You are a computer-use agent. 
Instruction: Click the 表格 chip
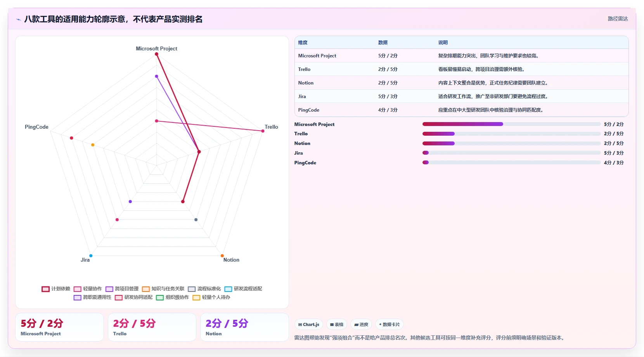point(337,324)
